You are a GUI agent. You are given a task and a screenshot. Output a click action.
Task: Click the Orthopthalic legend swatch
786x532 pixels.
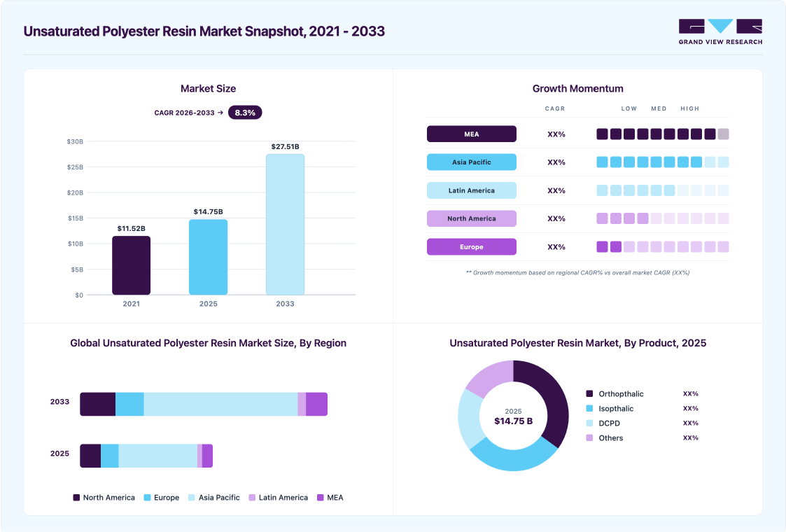[589, 393]
